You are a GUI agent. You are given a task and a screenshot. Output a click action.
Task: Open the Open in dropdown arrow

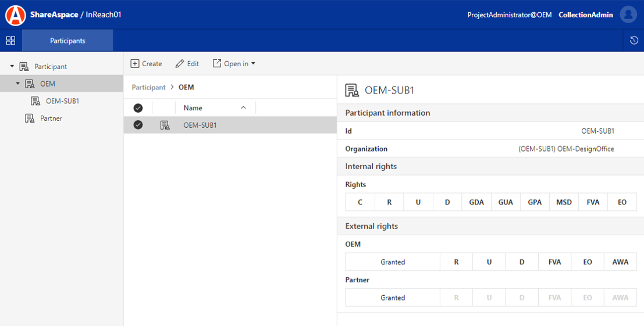tap(253, 63)
